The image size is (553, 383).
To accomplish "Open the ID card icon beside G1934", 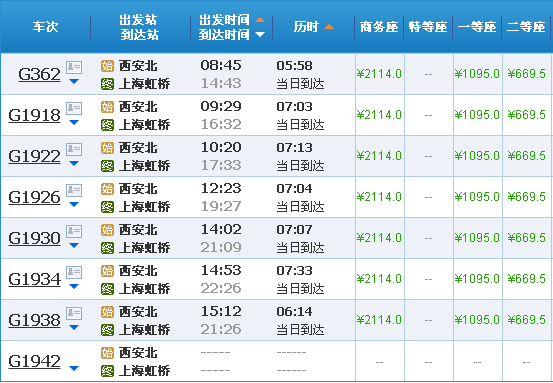I will [74, 272].
